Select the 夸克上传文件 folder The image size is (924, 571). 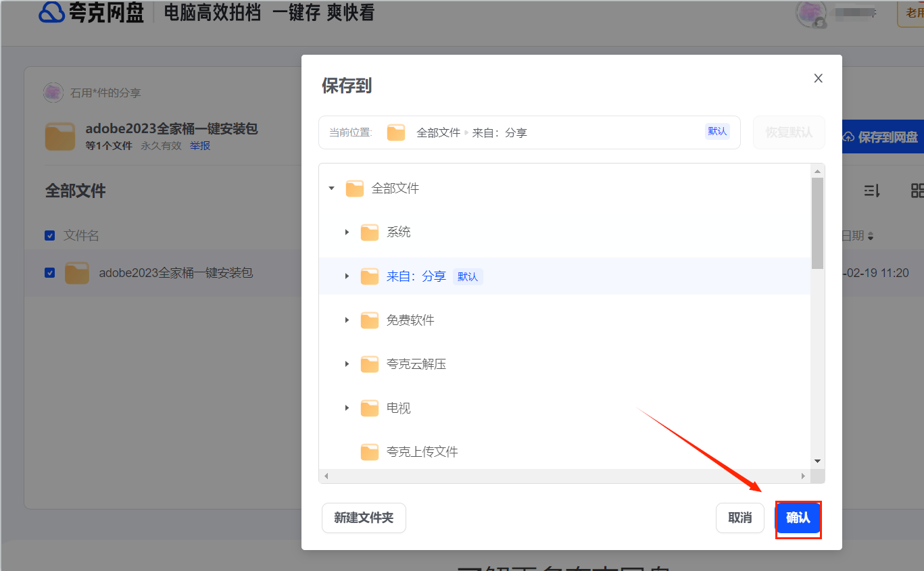point(422,452)
